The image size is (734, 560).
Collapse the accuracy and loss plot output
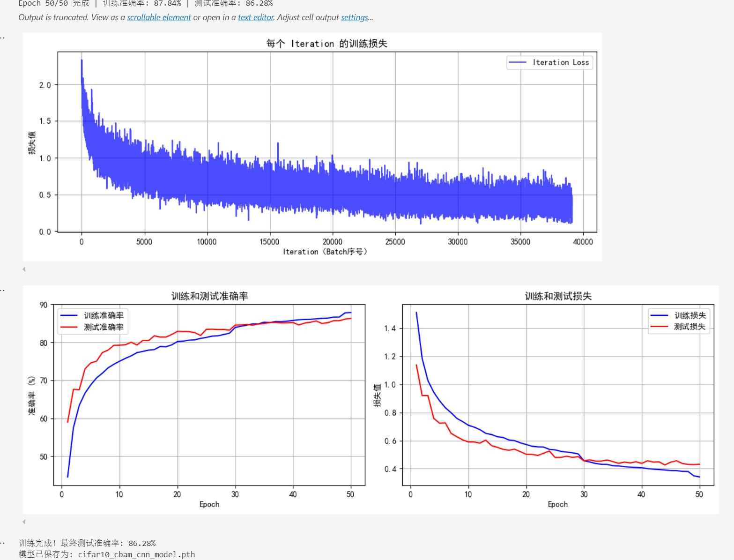(x=24, y=522)
